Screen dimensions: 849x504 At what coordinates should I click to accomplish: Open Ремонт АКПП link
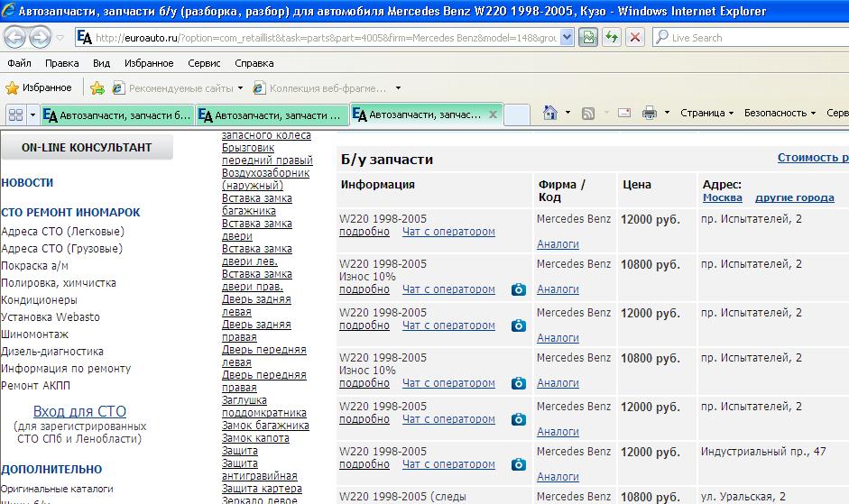pyautogui.click(x=36, y=386)
